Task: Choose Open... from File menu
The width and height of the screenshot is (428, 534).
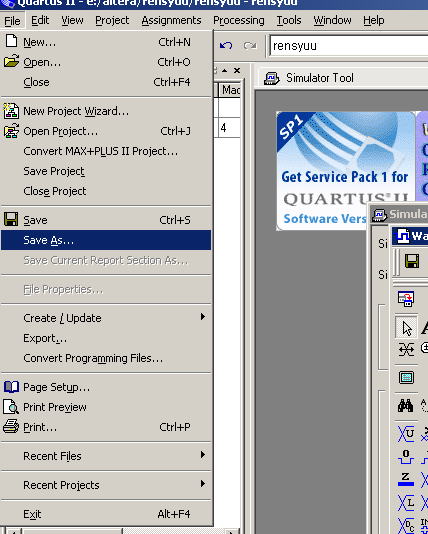Action: click(106, 62)
